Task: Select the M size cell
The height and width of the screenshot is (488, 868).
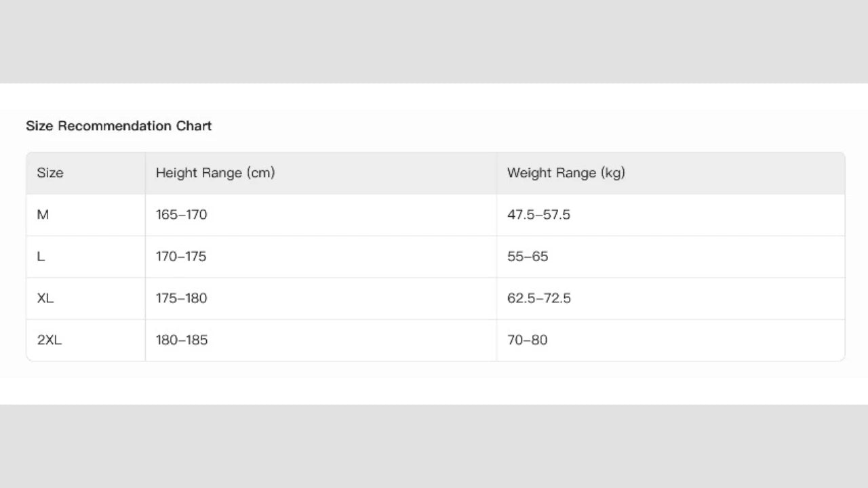Action: pos(43,215)
